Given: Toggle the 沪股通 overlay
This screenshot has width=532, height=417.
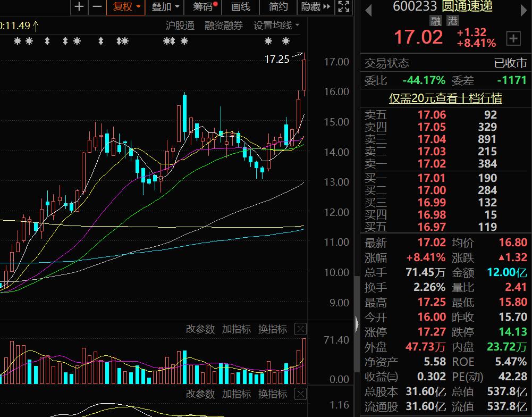Looking at the screenshot, I should pyautogui.click(x=180, y=26).
